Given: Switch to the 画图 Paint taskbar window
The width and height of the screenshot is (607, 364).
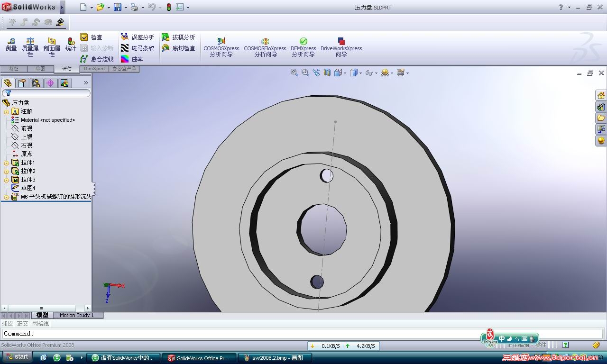Looking at the screenshot, I should coord(276,358).
